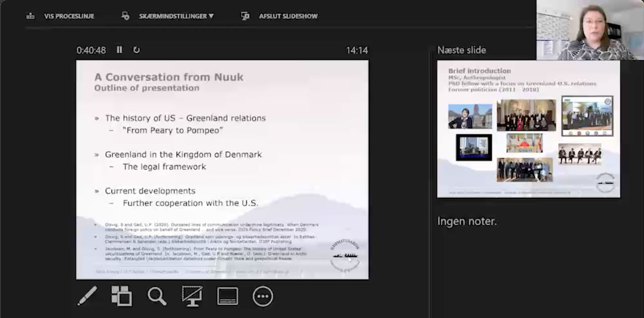This screenshot has height=318, width=644.
Task: Open the see all slides grid view
Action: pyautogui.click(x=121, y=296)
